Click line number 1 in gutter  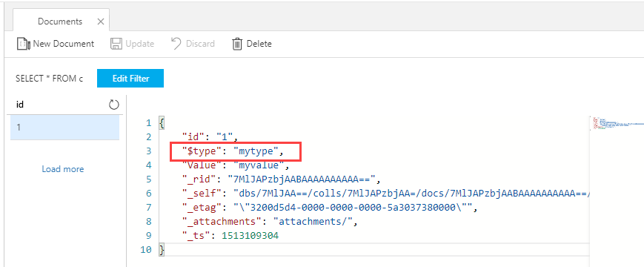[149, 123]
